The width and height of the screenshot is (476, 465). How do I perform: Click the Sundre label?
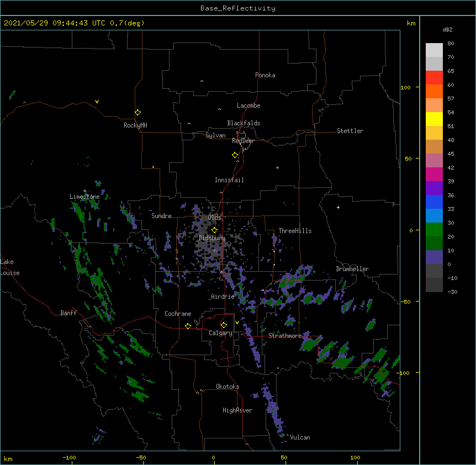(x=161, y=216)
